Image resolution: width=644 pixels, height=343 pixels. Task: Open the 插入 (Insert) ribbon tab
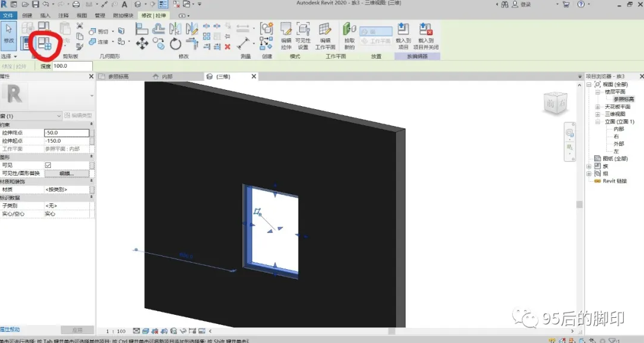click(45, 16)
